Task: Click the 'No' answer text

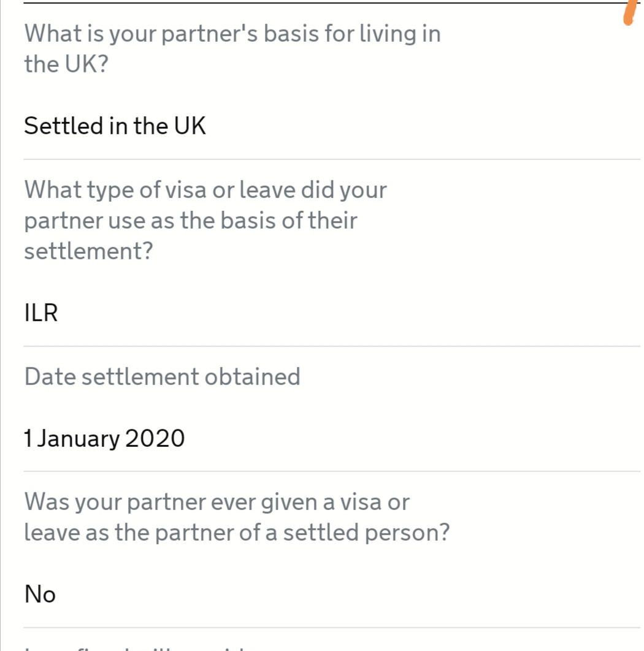Action: 40,594
